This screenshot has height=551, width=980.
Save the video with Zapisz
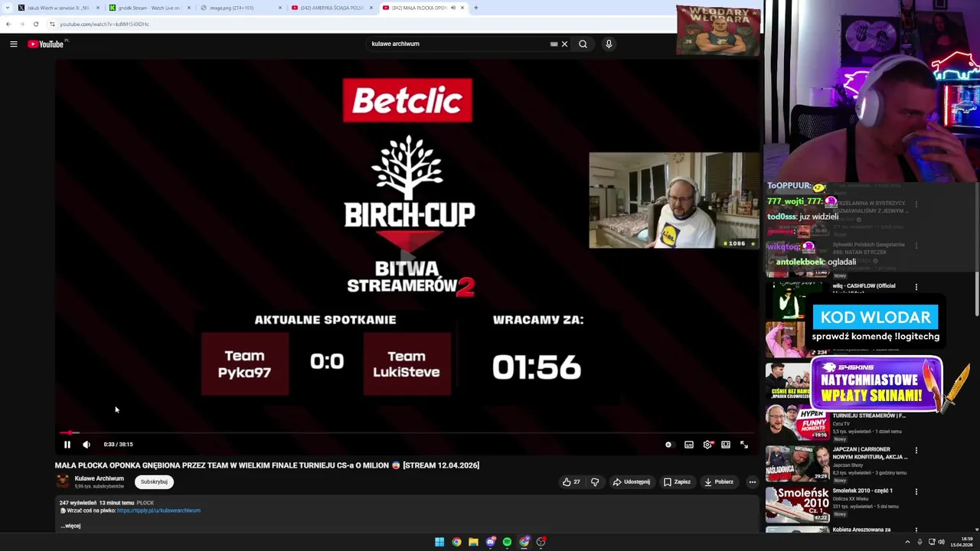(x=677, y=482)
